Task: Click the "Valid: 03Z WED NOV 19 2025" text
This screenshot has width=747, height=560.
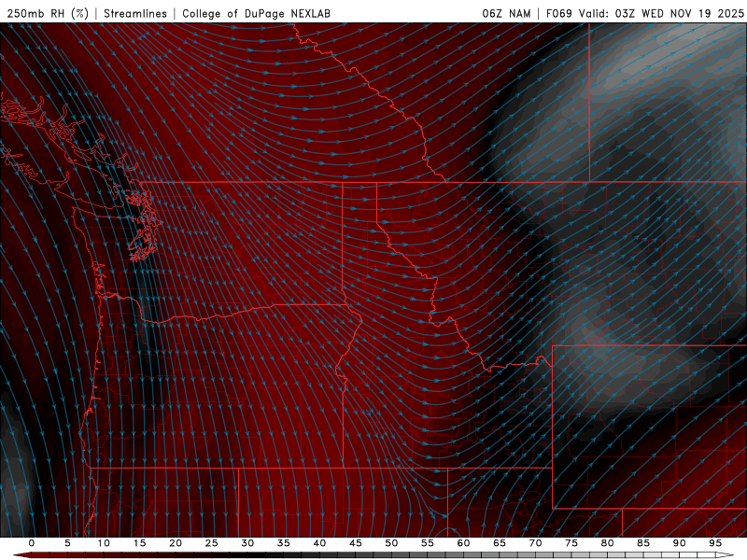Action: [661, 13]
